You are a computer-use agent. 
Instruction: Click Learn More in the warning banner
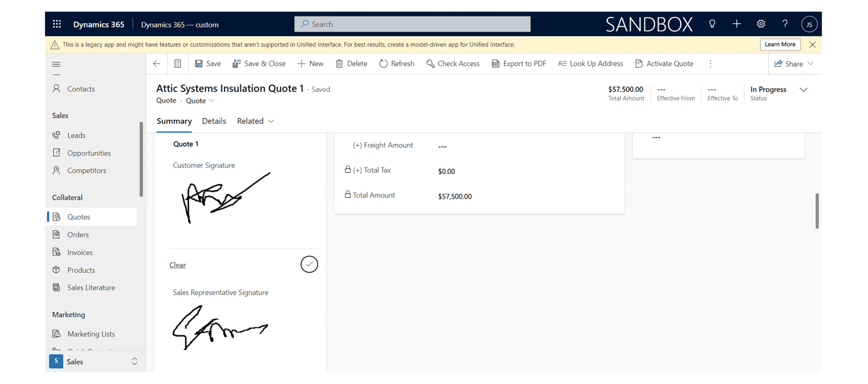[780, 44]
